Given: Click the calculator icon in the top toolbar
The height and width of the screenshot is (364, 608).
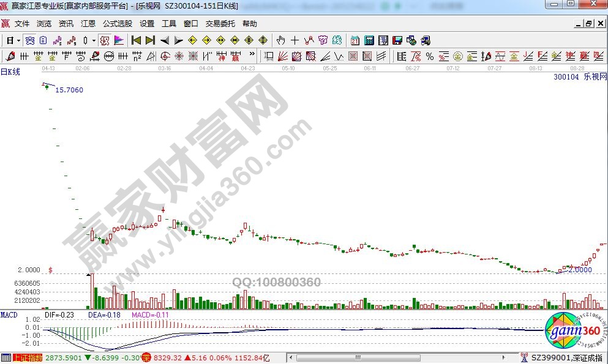Looking at the screenshot, I should pyautogui.click(x=369, y=40).
